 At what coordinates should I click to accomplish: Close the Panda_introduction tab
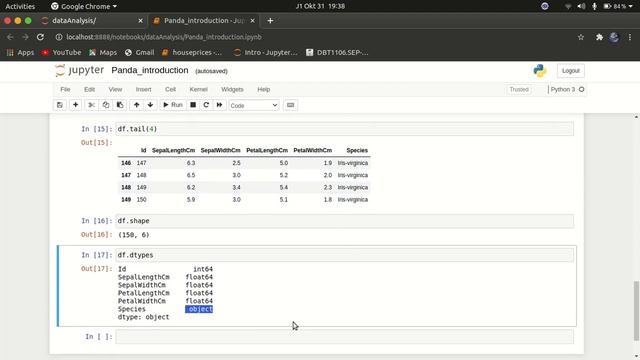[x=252, y=20]
